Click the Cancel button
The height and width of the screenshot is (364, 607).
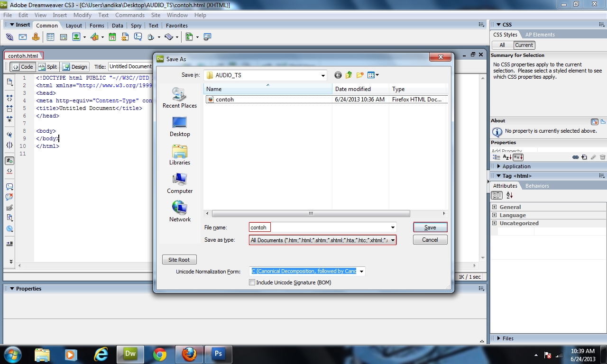[x=430, y=240]
